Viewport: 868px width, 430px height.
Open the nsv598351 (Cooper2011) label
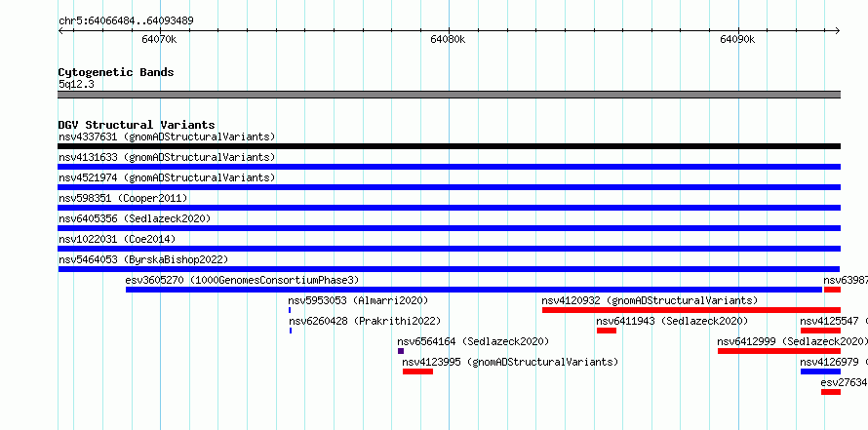(x=123, y=198)
